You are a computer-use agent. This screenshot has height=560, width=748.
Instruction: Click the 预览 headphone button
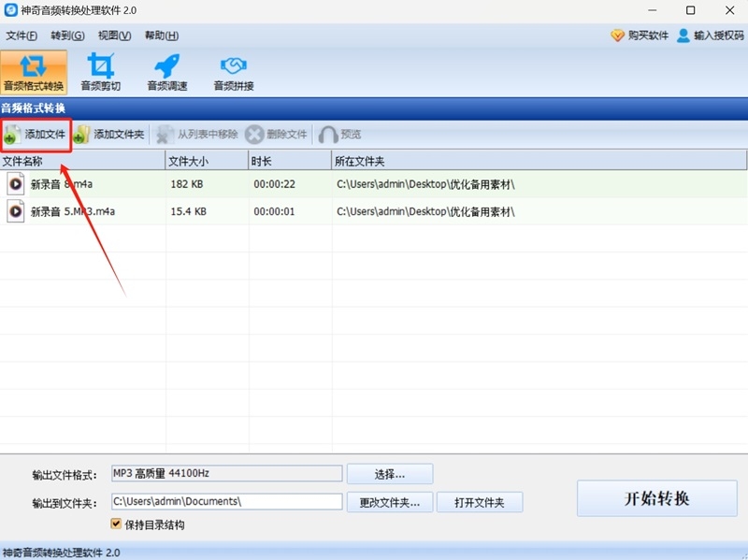point(340,135)
